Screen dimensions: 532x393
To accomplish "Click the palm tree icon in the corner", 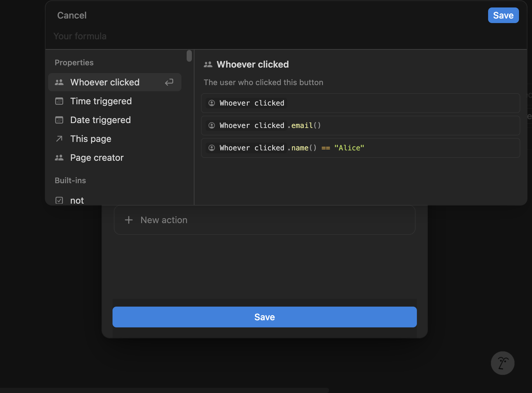I will tap(502, 363).
